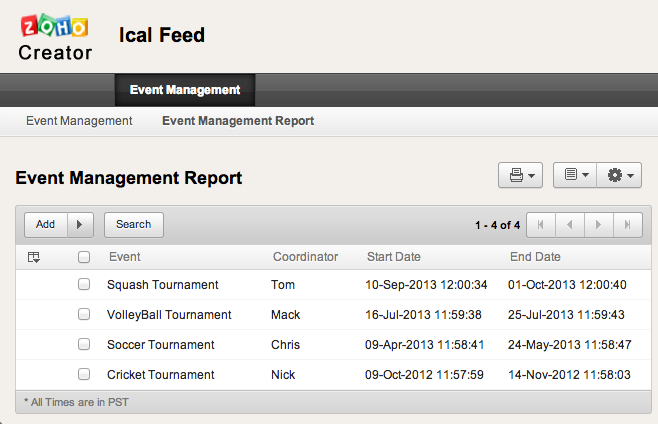
Task: Click the Soccer Tournament event name
Action: 160,345
